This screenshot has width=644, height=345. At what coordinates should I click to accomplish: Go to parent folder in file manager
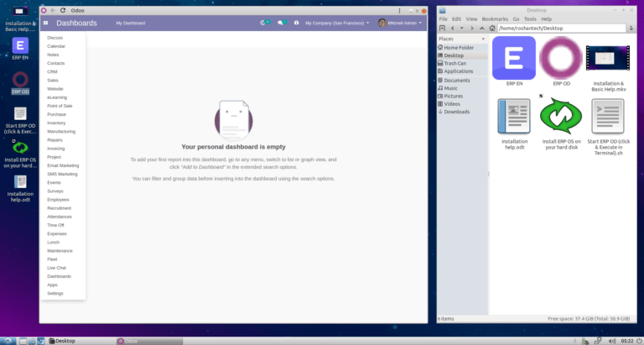coord(482,29)
